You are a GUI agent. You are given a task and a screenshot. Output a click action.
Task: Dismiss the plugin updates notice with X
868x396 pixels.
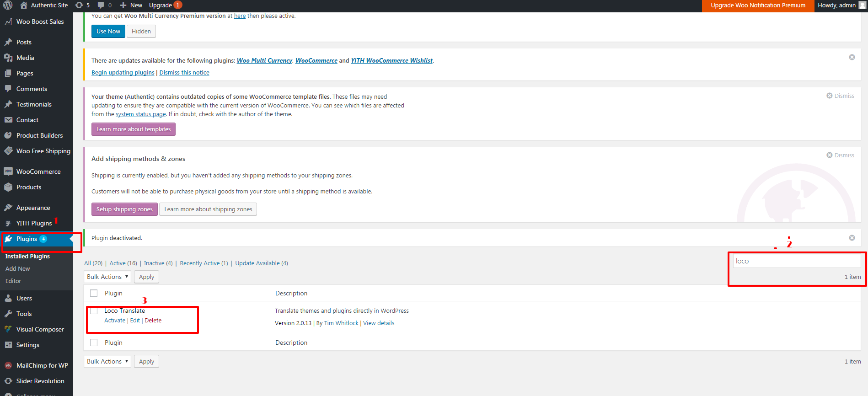pos(852,57)
